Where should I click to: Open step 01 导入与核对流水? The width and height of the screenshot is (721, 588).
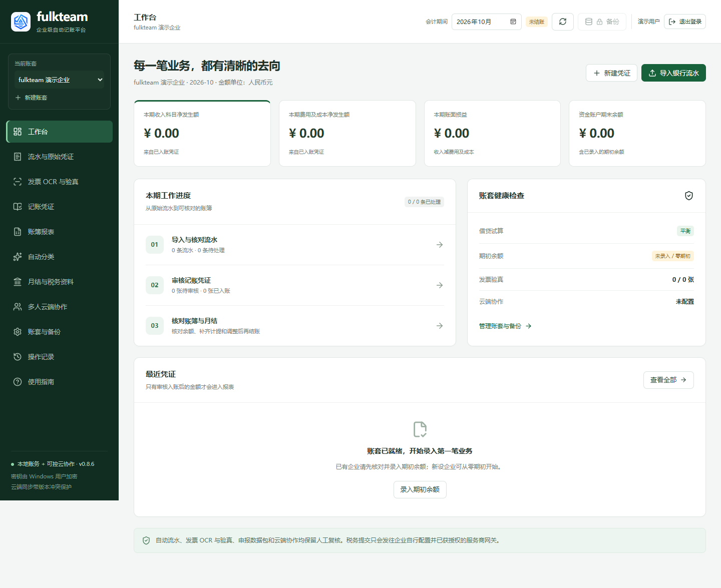[x=295, y=245]
